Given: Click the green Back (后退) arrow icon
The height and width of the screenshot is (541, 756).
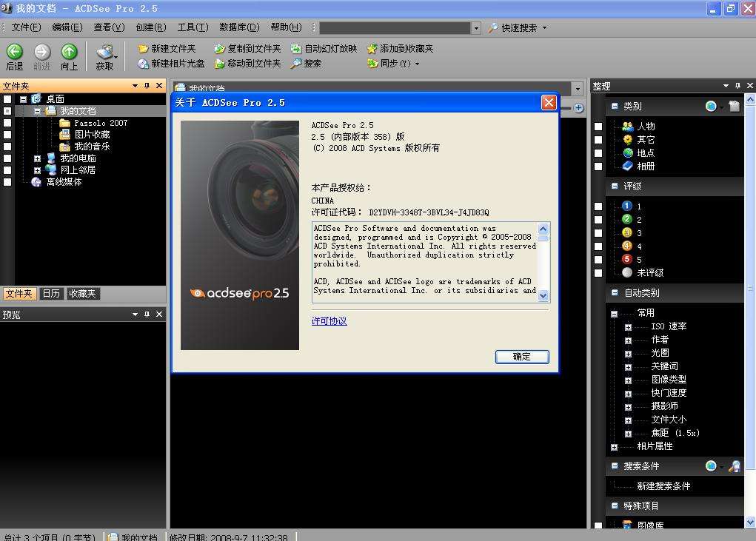Looking at the screenshot, I should [x=15, y=52].
